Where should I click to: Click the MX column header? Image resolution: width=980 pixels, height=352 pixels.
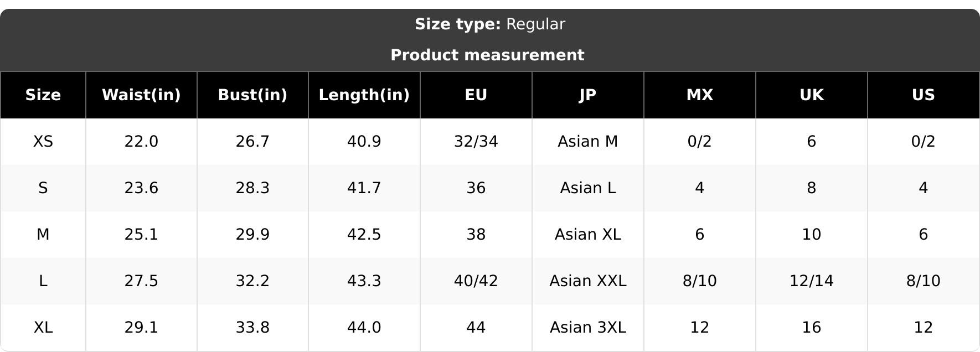pyautogui.click(x=700, y=95)
